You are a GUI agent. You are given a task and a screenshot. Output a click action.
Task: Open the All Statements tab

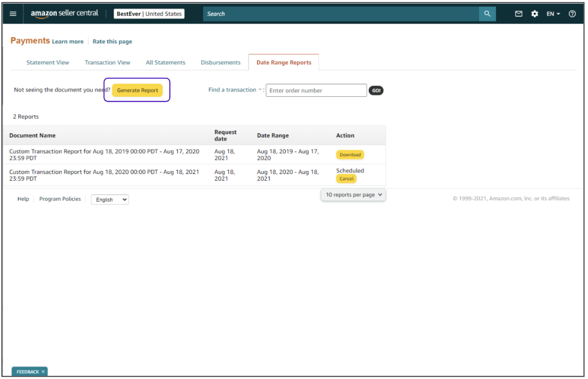(x=165, y=63)
